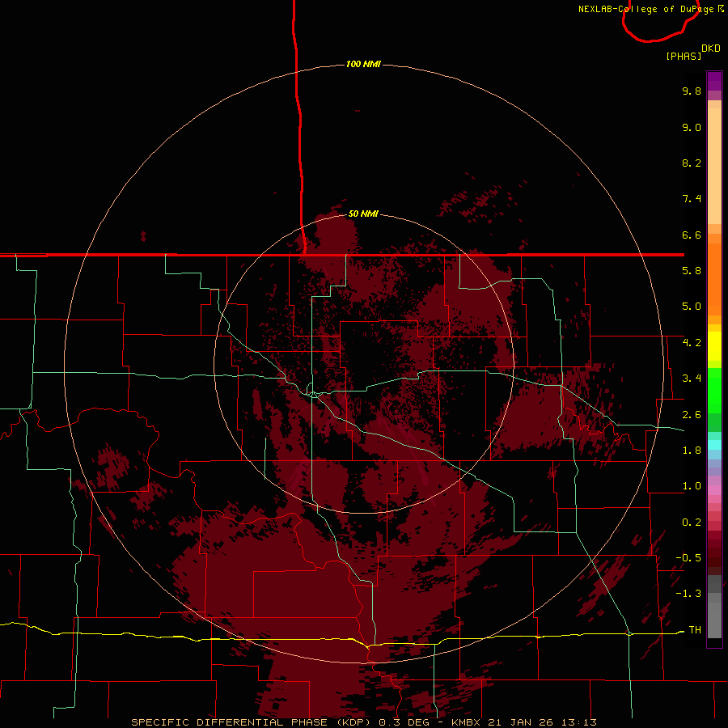
Task: Click the 7.4 scale value
Action: [x=692, y=199]
